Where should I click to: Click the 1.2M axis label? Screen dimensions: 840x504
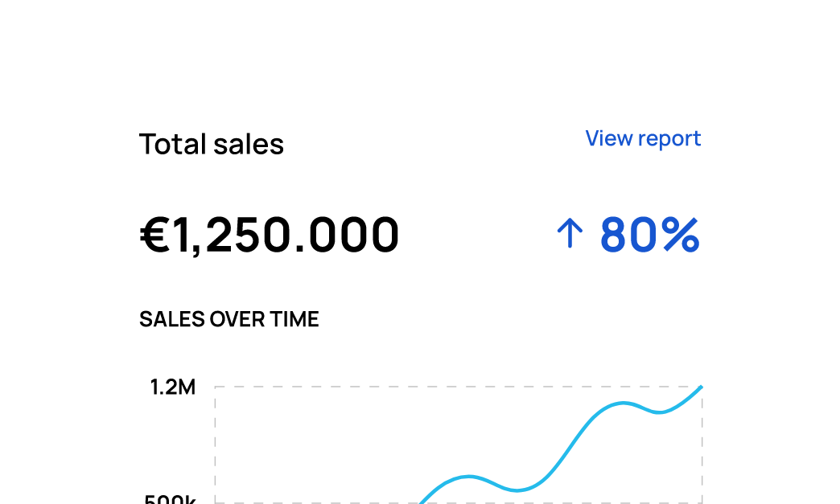(172, 387)
